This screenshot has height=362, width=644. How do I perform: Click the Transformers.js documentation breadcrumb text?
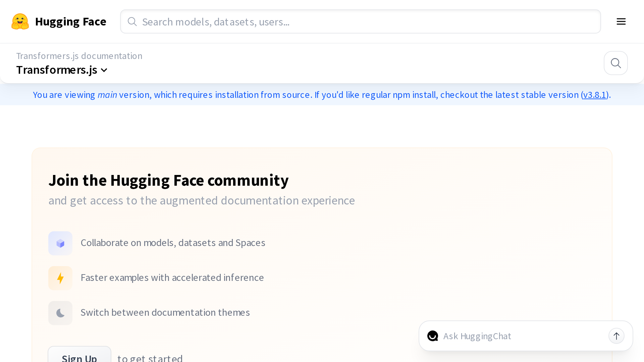coord(79,56)
